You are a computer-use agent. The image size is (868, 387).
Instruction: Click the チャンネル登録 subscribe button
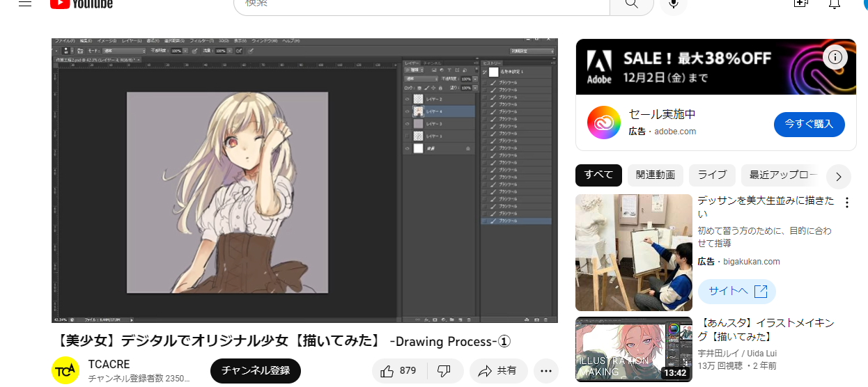tap(255, 371)
